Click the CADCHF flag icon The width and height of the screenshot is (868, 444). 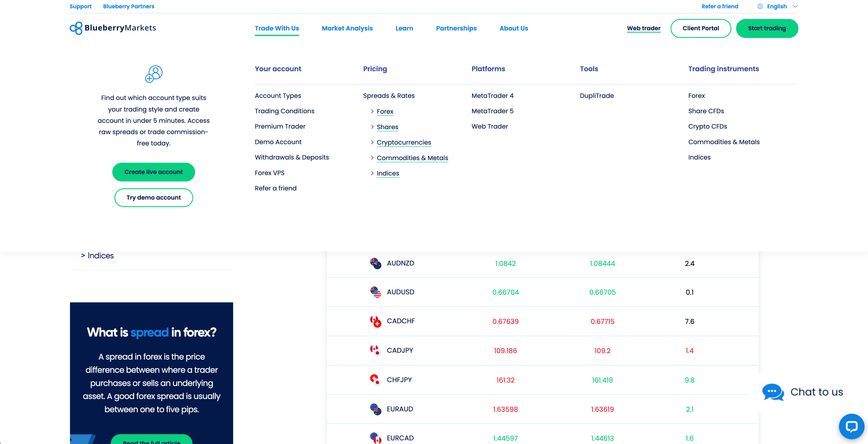[375, 321]
